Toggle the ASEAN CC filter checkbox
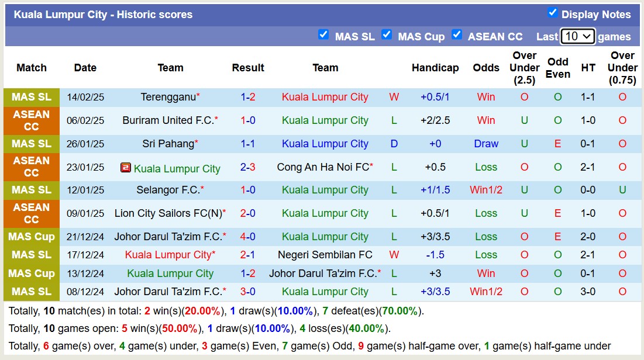This screenshot has height=360, width=644. pos(457,34)
